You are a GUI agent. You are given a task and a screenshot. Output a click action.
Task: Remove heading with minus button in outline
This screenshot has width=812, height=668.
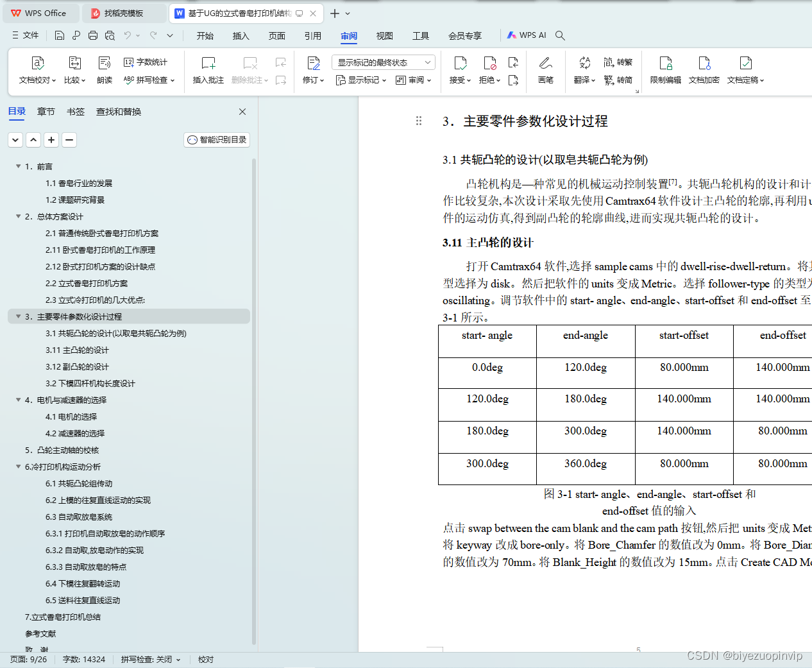pyautogui.click(x=69, y=139)
